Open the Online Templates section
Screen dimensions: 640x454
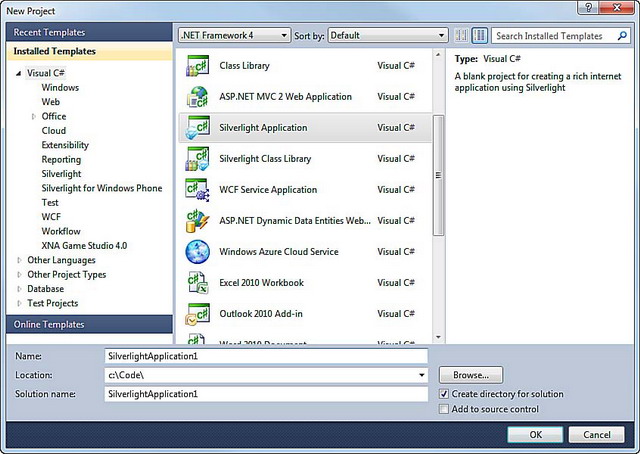coord(89,324)
